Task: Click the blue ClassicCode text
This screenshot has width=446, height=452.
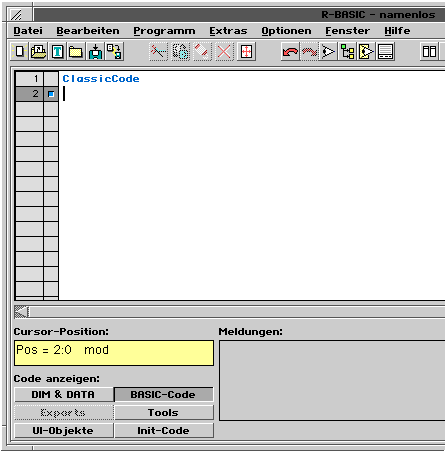Action: [101, 79]
